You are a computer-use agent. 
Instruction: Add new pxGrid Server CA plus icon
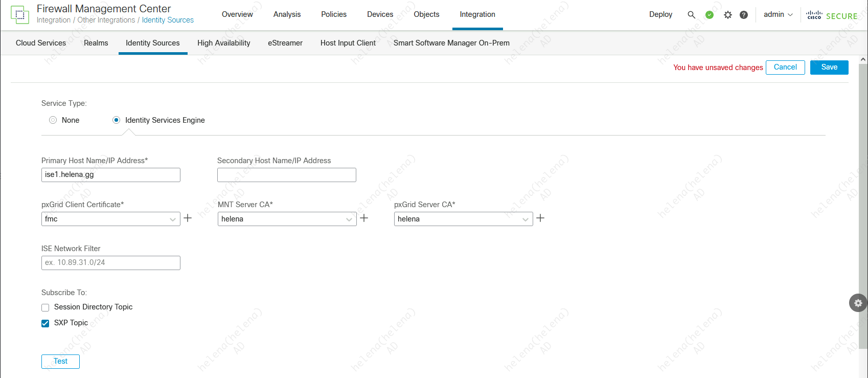(x=540, y=218)
